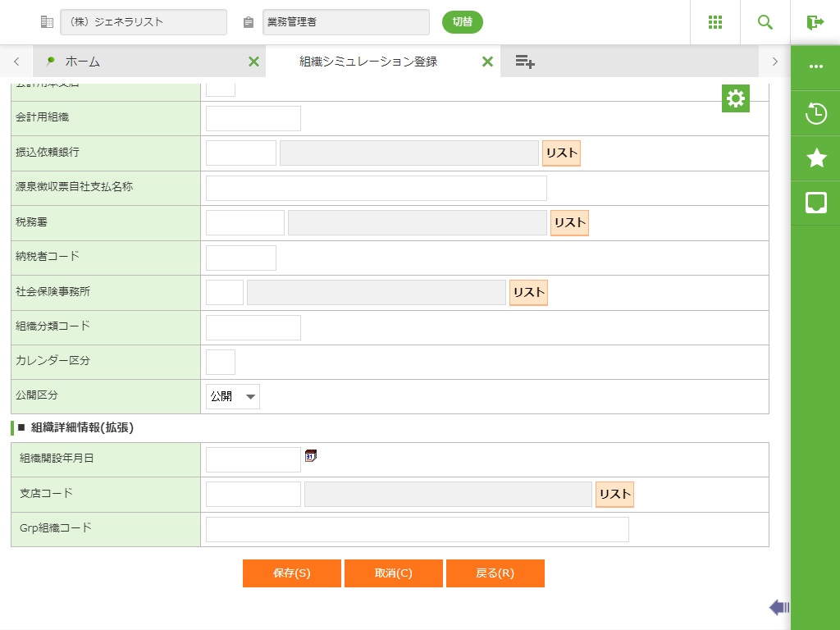Screen dimensions: 840x630
Task: Open the inbox tray icon in sidebar
Action: pyautogui.click(x=816, y=203)
